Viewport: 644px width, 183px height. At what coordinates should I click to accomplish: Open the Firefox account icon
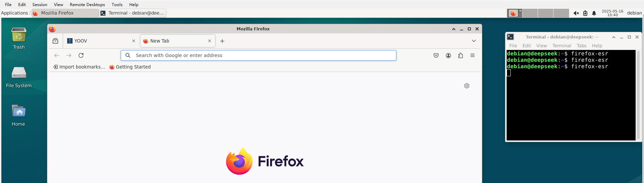[x=448, y=55]
